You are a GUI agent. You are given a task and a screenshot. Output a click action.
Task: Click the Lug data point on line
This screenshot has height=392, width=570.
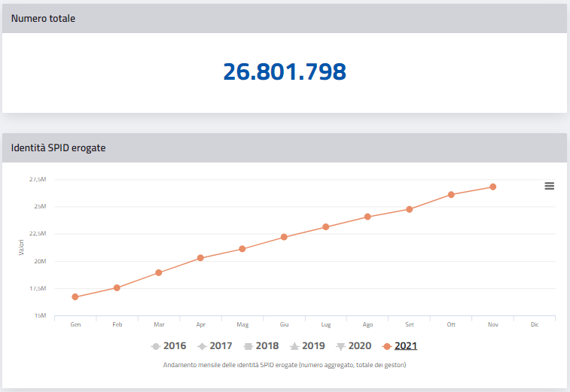tap(326, 226)
